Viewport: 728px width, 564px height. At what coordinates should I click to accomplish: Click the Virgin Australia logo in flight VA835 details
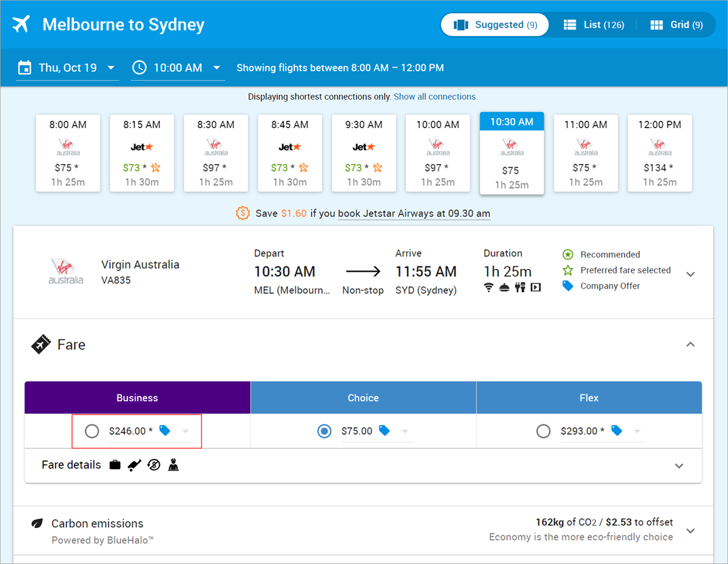66,272
